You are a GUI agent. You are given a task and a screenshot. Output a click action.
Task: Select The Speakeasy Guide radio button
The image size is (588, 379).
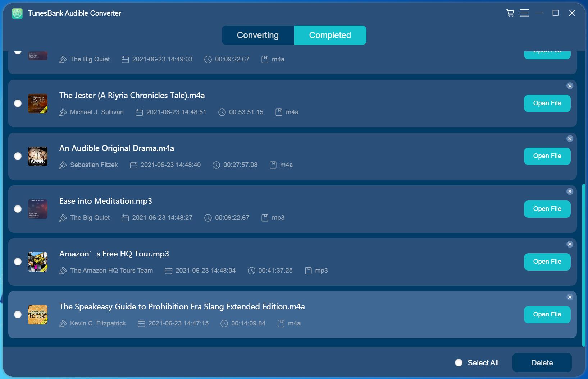point(18,315)
